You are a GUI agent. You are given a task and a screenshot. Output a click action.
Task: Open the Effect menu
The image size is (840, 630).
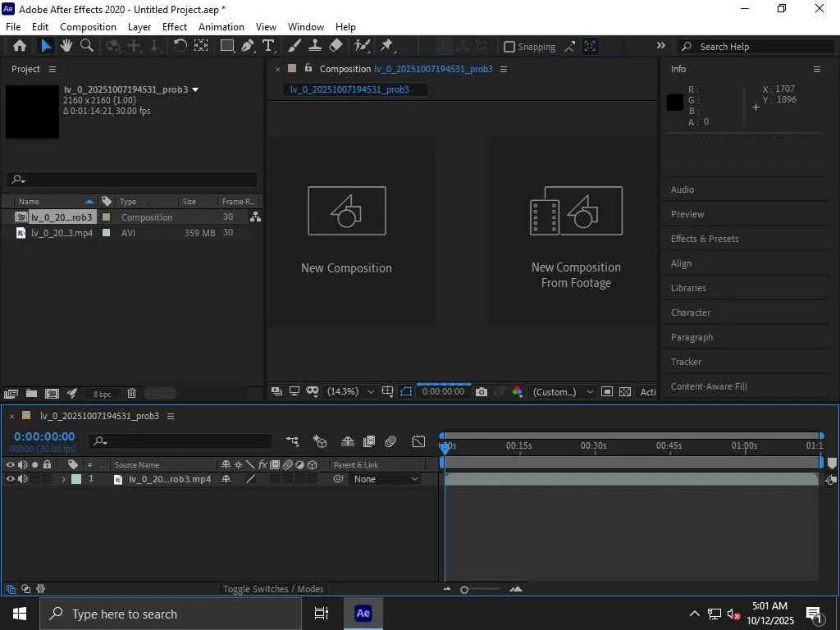[175, 27]
